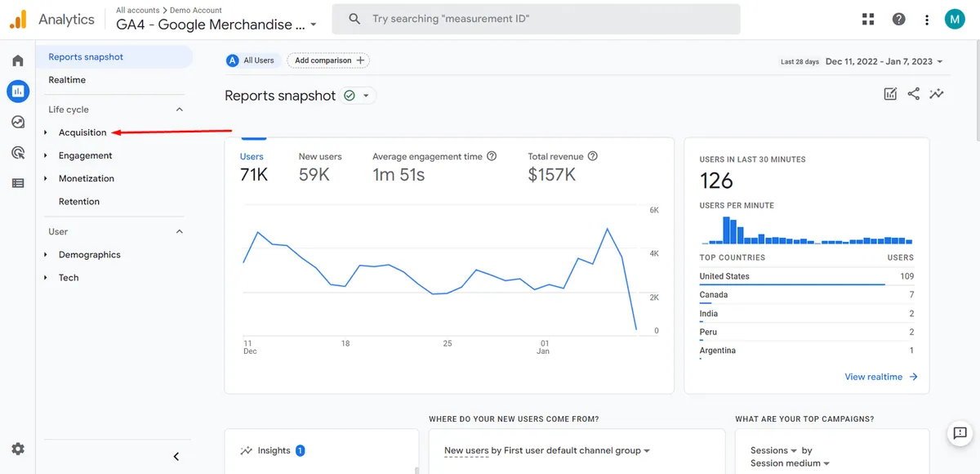Open the date range dropdown
980x474 pixels.
884,61
